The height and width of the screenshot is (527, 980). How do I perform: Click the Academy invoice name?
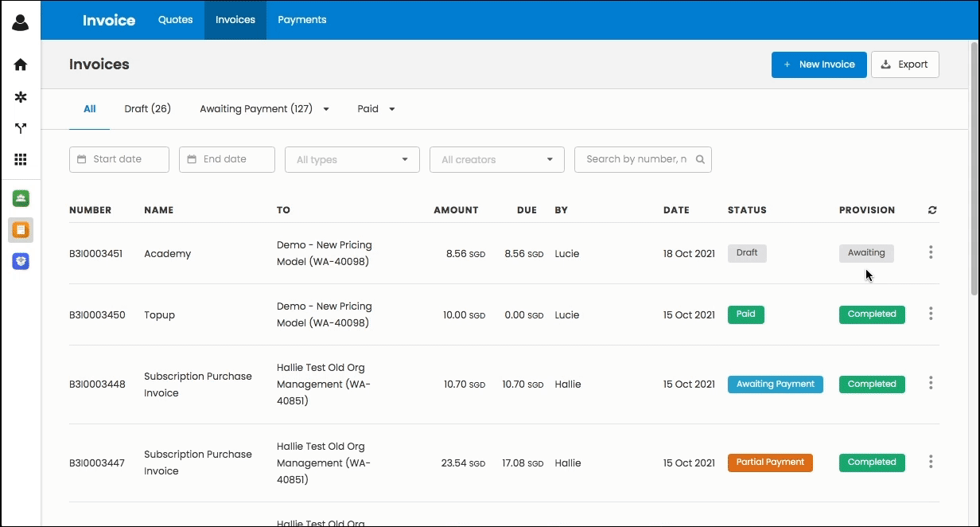(x=168, y=254)
